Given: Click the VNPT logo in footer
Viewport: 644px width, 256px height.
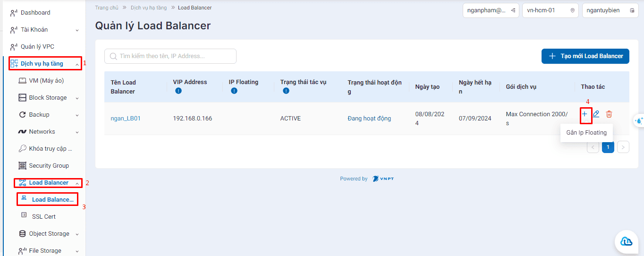Looking at the screenshot, I should click(x=384, y=179).
